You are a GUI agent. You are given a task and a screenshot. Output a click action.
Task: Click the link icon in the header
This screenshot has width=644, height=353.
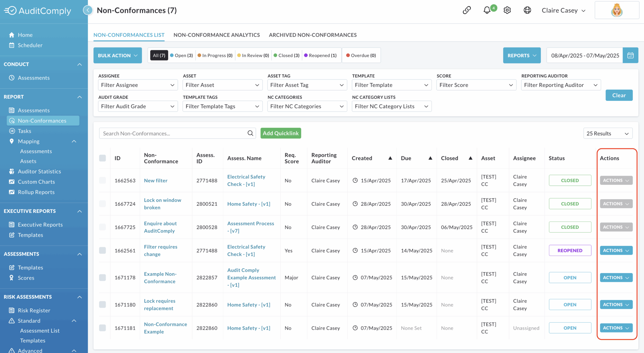coord(467,10)
